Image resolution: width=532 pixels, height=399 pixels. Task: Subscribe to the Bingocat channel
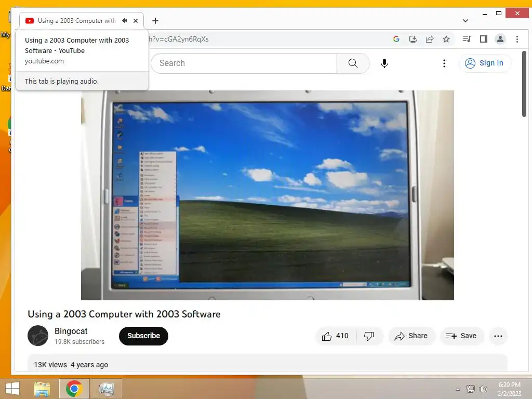coord(143,336)
